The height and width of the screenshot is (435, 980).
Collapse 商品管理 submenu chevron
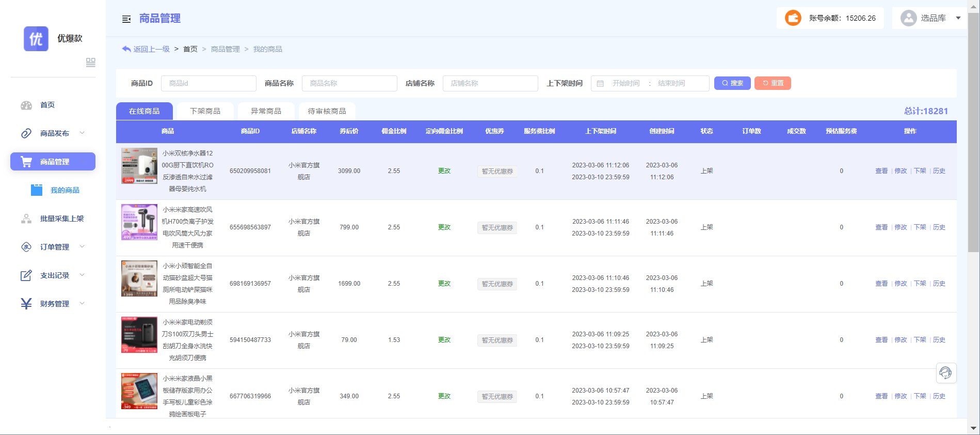(82, 162)
